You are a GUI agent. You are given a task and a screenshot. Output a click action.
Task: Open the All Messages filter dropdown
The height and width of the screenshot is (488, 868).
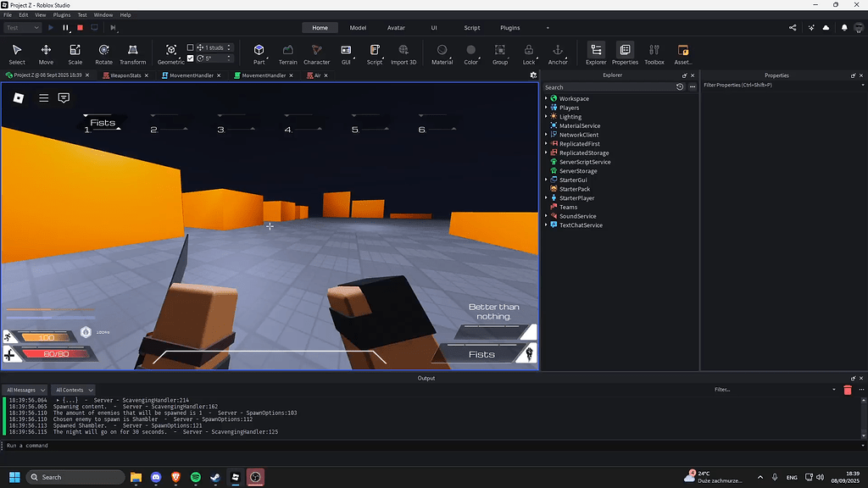click(25, 389)
